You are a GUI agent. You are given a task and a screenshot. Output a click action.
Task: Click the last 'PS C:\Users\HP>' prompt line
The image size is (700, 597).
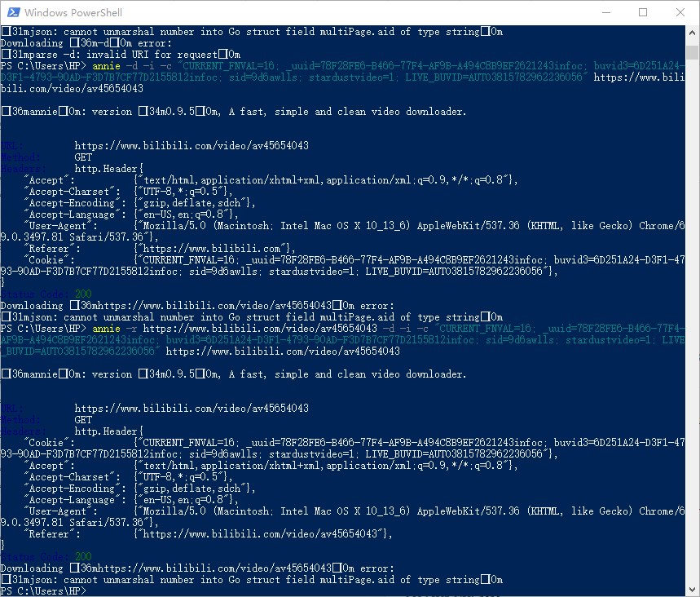[43, 590]
